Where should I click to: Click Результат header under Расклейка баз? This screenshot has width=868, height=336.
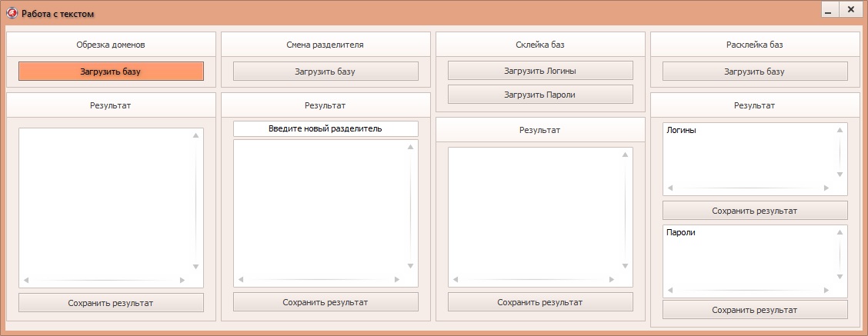tap(755, 105)
